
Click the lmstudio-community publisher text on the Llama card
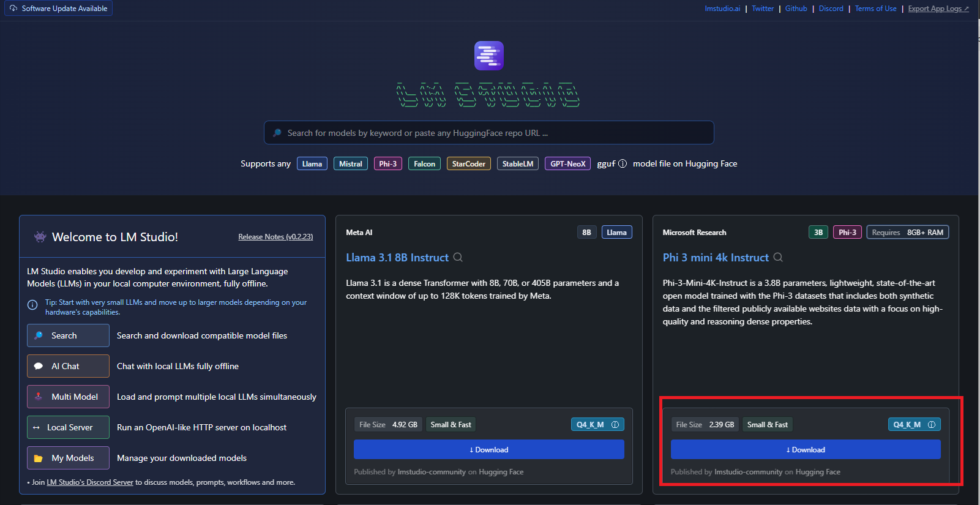(432, 472)
